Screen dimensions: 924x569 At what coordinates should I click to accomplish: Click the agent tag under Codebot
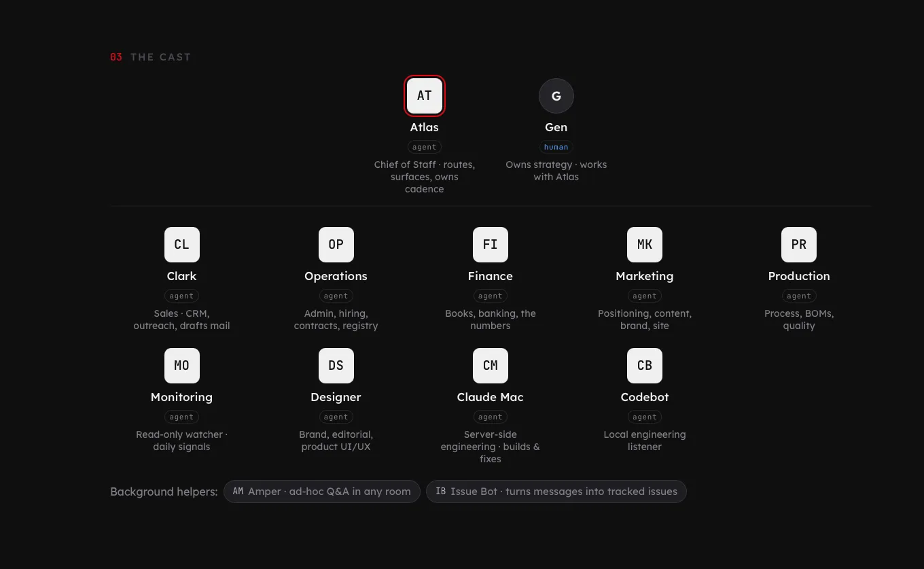tap(645, 417)
